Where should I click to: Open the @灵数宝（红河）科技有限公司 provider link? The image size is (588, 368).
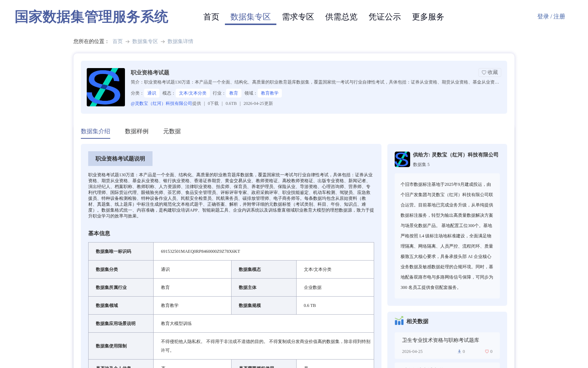click(161, 103)
